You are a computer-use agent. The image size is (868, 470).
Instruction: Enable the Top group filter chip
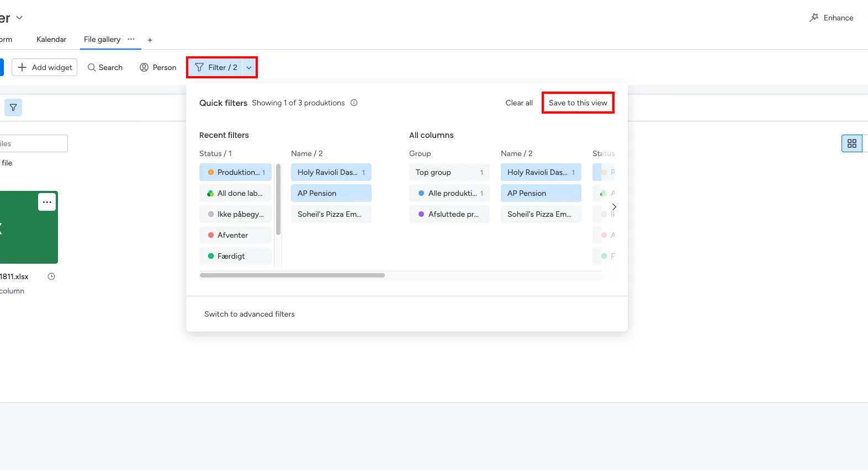(449, 172)
